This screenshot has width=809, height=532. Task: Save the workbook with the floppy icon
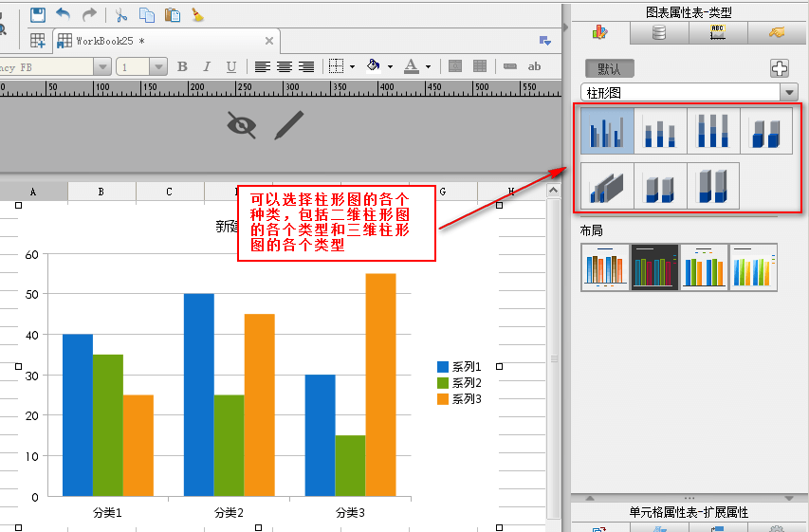[38, 15]
